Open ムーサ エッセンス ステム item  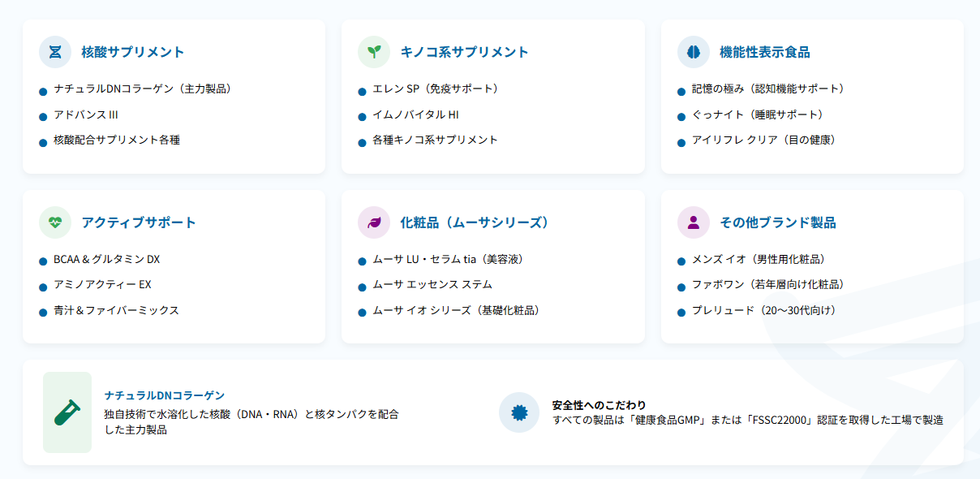(432, 284)
